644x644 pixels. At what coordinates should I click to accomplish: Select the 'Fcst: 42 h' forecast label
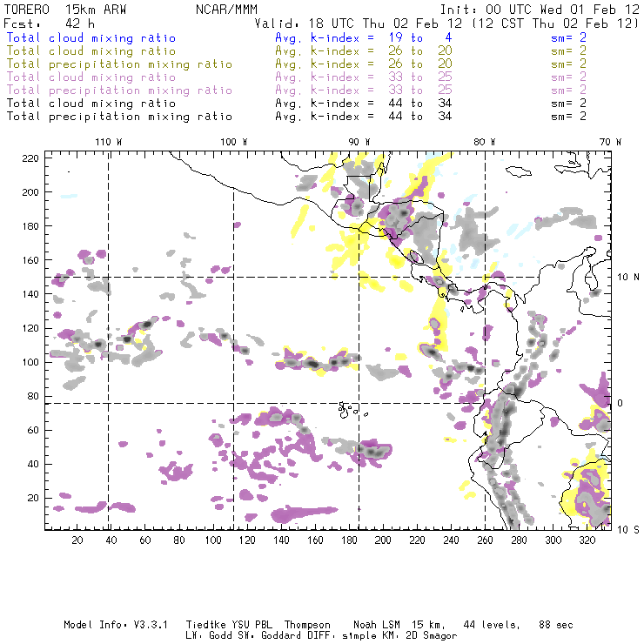click(x=50, y=23)
